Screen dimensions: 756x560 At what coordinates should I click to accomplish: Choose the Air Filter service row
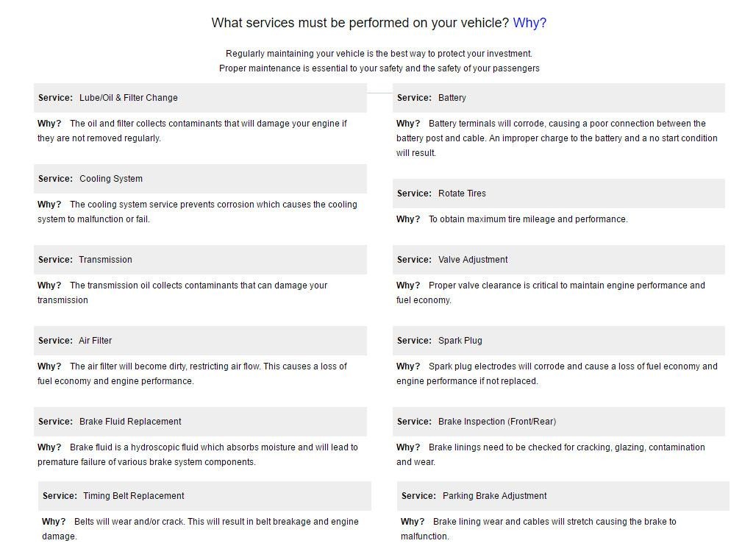pos(200,341)
